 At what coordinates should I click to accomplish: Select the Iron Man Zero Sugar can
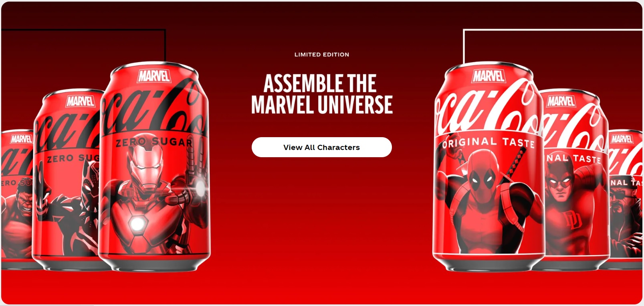154,166
